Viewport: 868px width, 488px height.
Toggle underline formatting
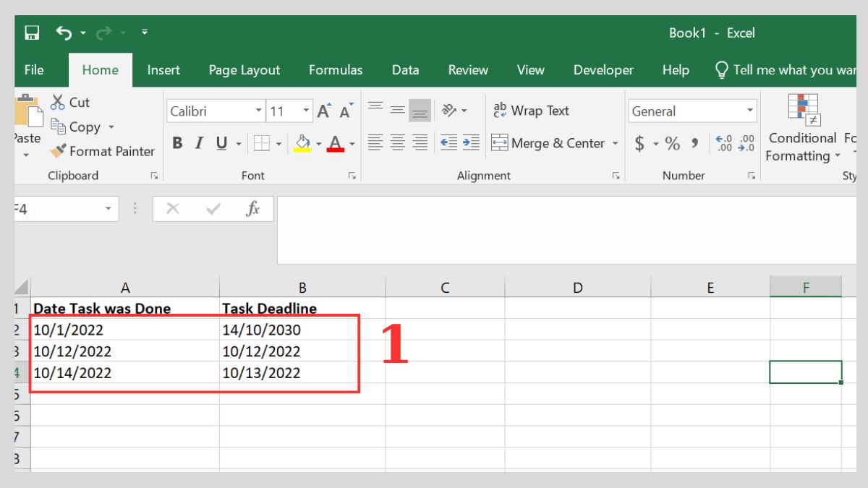(219, 143)
